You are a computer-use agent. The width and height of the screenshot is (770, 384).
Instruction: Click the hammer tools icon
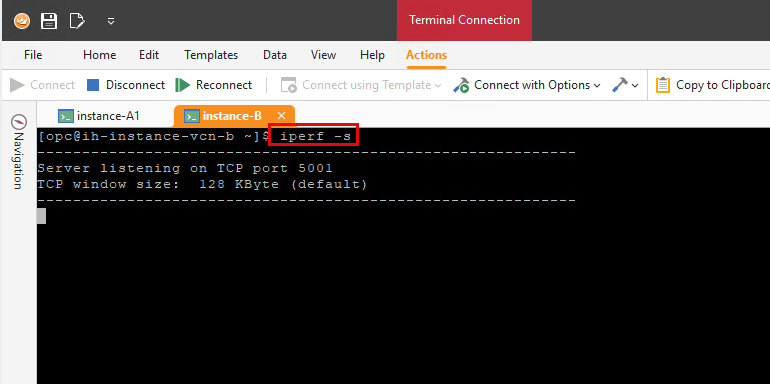(x=620, y=85)
